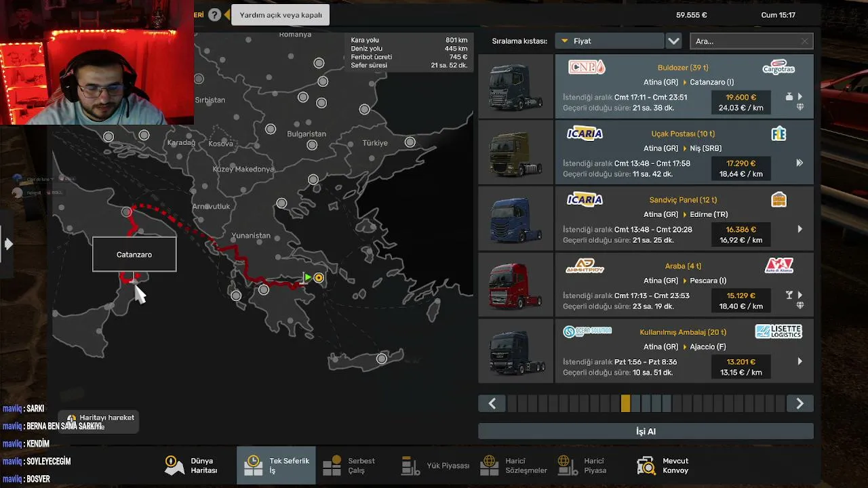Click the city marker below Bulgaristan label

(x=312, y=145)
